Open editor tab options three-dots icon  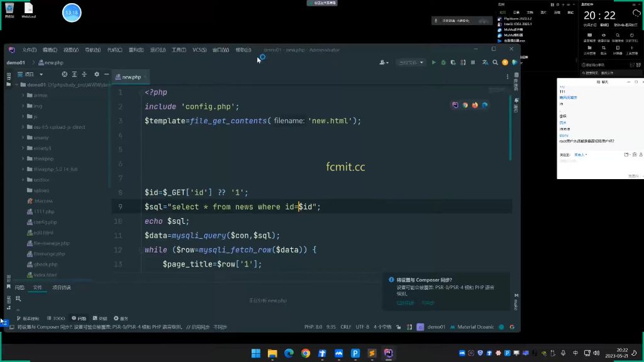pyautogui.click(x=508, y=77)
